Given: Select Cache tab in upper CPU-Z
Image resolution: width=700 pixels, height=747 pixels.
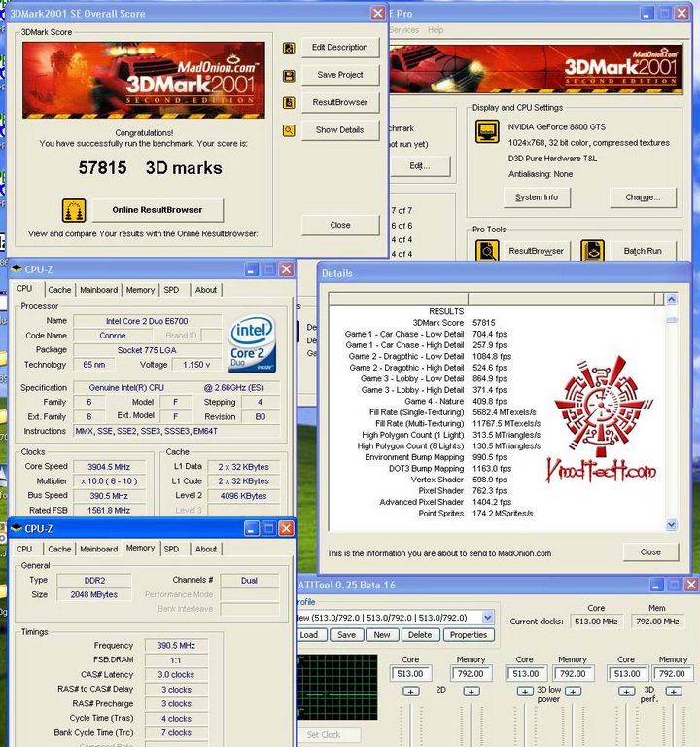Looking at the screenshot, I should 59,290.
